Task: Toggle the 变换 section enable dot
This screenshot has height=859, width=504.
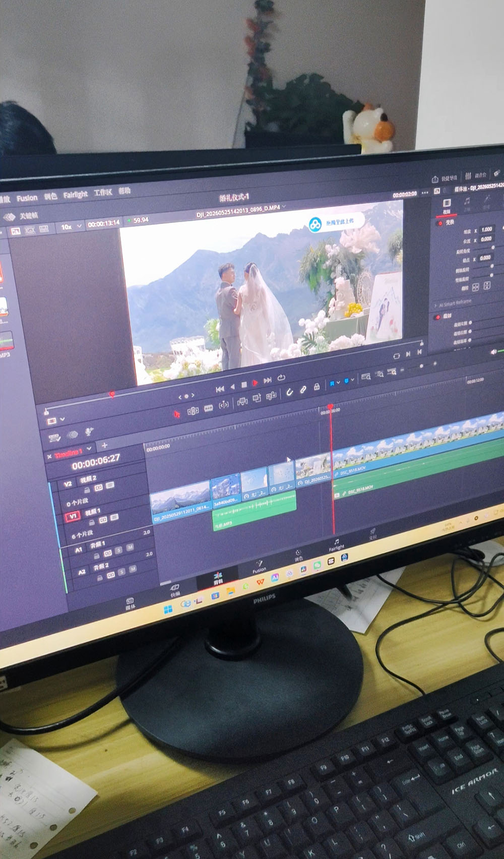Action: (x=439, y=223)
